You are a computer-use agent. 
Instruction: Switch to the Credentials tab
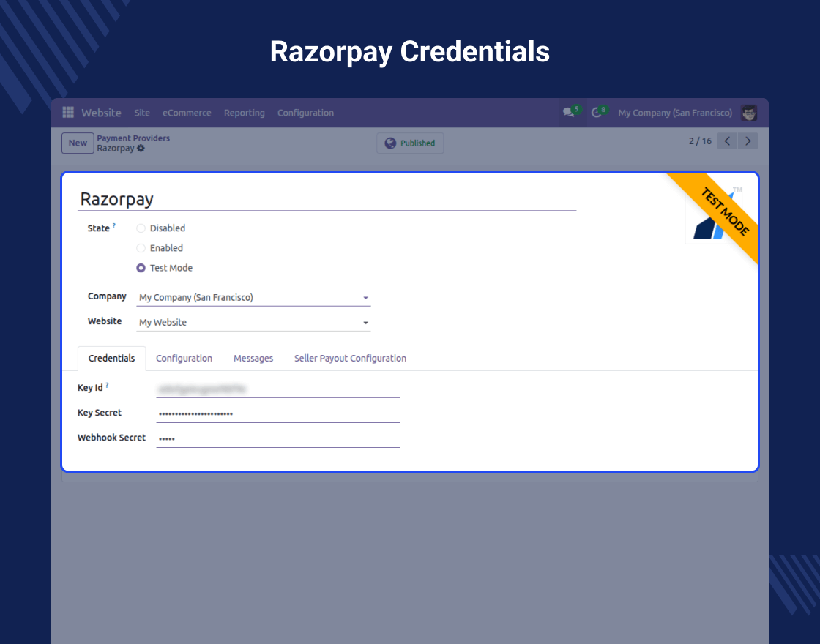(x=111, y=358)
